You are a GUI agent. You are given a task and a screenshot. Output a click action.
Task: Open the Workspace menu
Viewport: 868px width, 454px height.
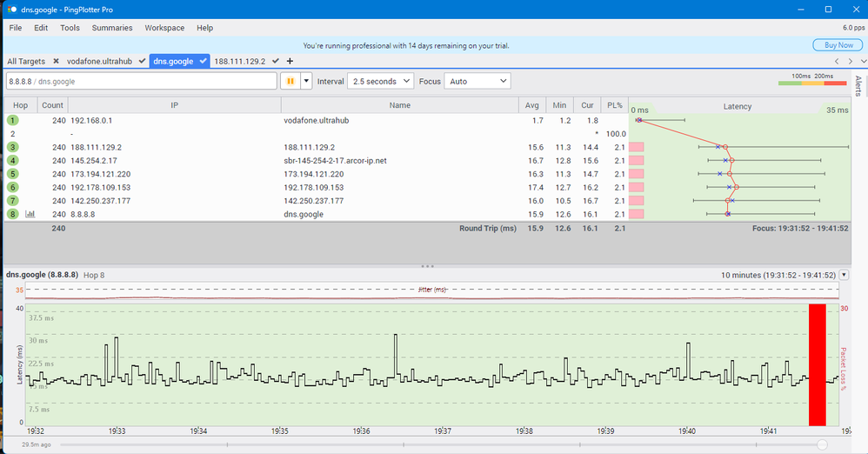(x=164, y=28)
